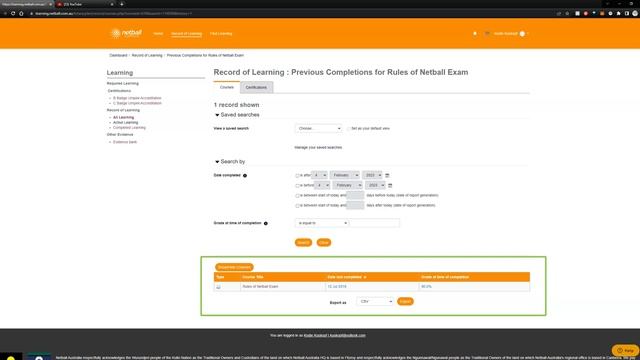Open the messages icon in header
Viewport: 640px width, 360px height.
[487, 33]
